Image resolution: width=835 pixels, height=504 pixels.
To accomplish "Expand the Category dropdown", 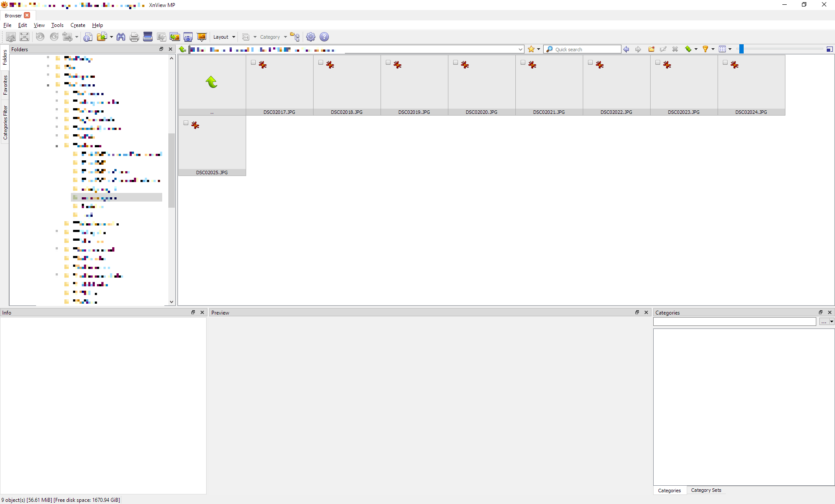I will pyautogui.click(x=273, y=37).
